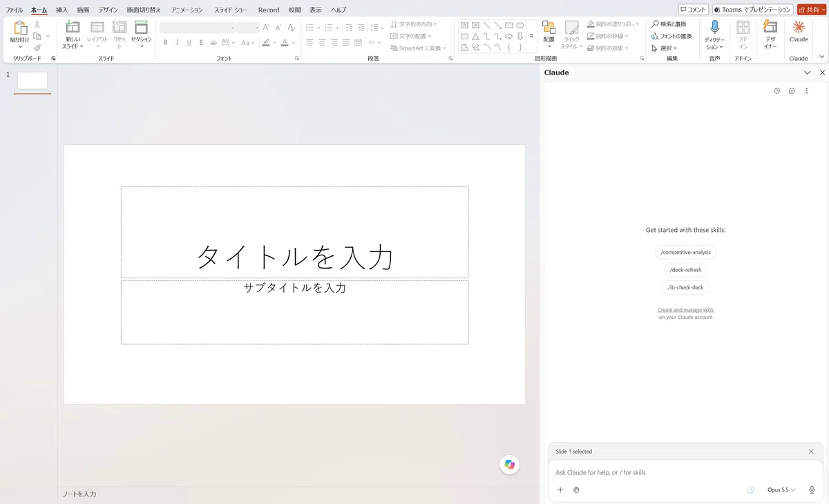Viewport: 829px width, 504px height.
Task: Open the 挿入 ribbon tab
Action: tap(61, 10)
